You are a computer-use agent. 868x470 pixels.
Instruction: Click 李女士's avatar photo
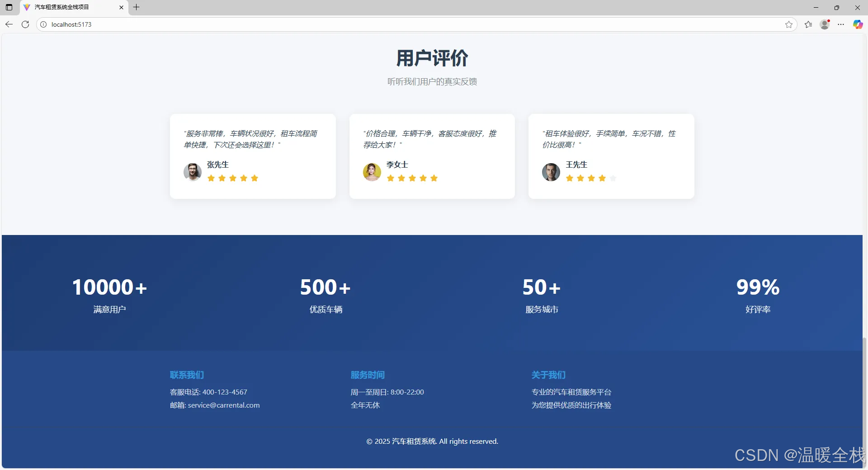(x=372, y=172)
